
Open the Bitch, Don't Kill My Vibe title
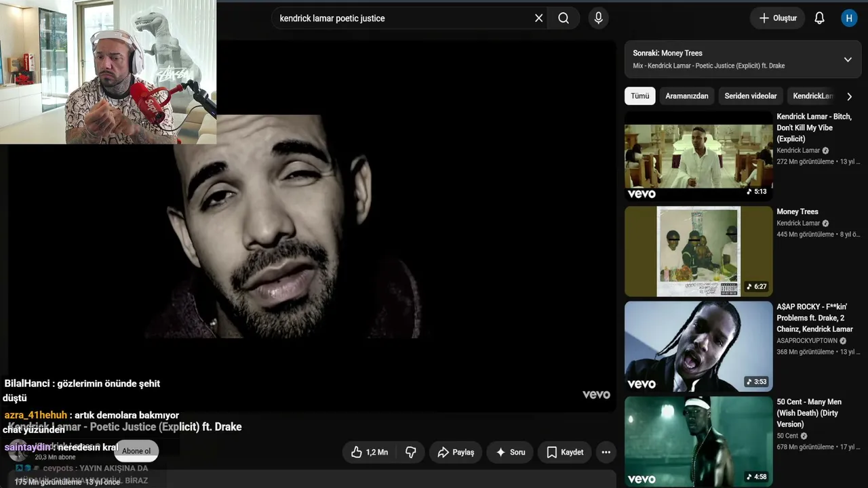[814, 128]
